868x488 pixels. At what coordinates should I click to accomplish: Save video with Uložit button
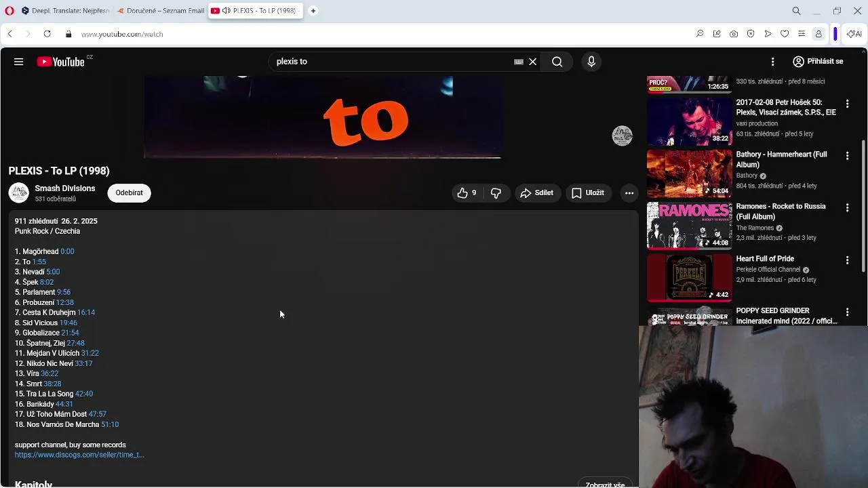(588, 193)
